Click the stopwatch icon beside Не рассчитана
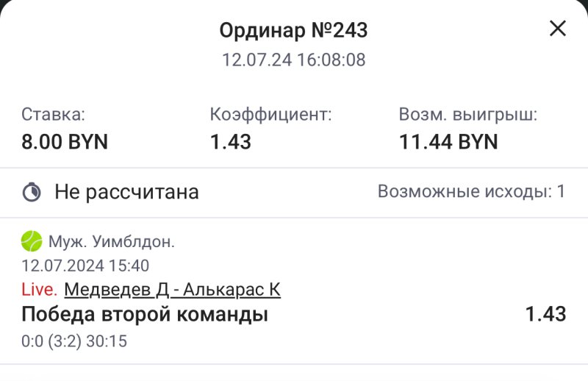This screenshot has width=588, height=381. [x=32, y=193]
